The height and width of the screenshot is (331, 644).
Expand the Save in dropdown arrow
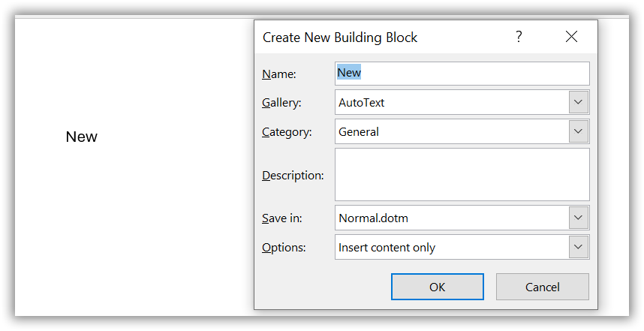click(x=578, y=218)
